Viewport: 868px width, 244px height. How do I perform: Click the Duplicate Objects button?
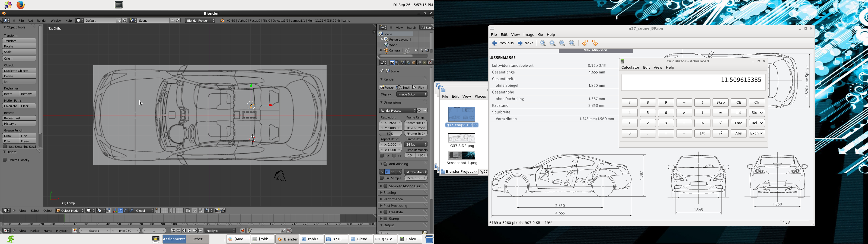tap(19, 71)
